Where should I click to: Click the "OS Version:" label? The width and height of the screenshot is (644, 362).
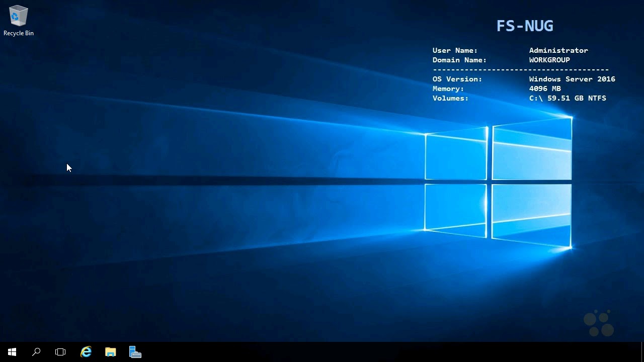(x=457, y=79)
